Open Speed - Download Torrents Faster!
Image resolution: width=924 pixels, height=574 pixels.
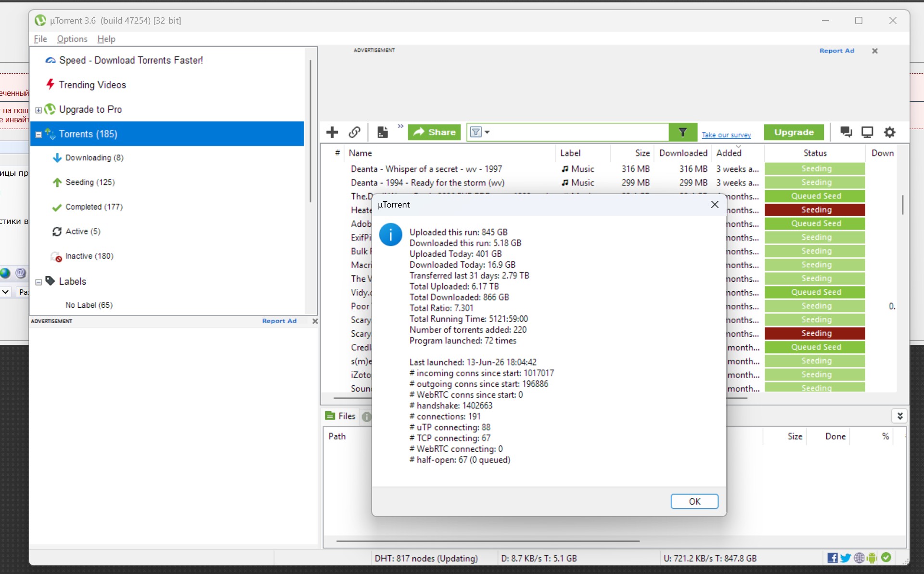coord(131,60)
